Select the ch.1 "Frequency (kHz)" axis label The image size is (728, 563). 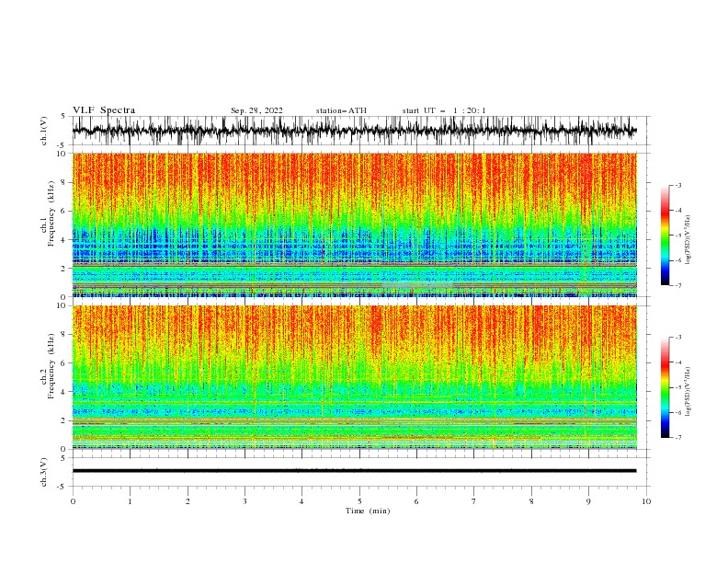click(x=51, y=213)
